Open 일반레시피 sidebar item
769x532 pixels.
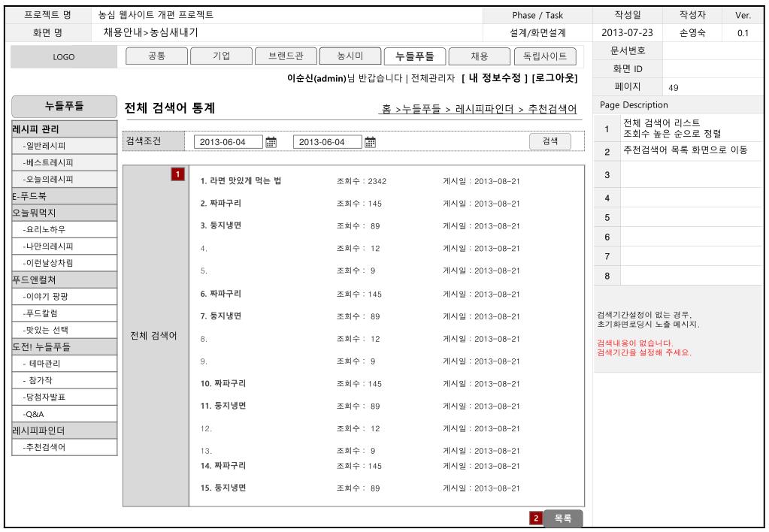click(x=64, y=146)
